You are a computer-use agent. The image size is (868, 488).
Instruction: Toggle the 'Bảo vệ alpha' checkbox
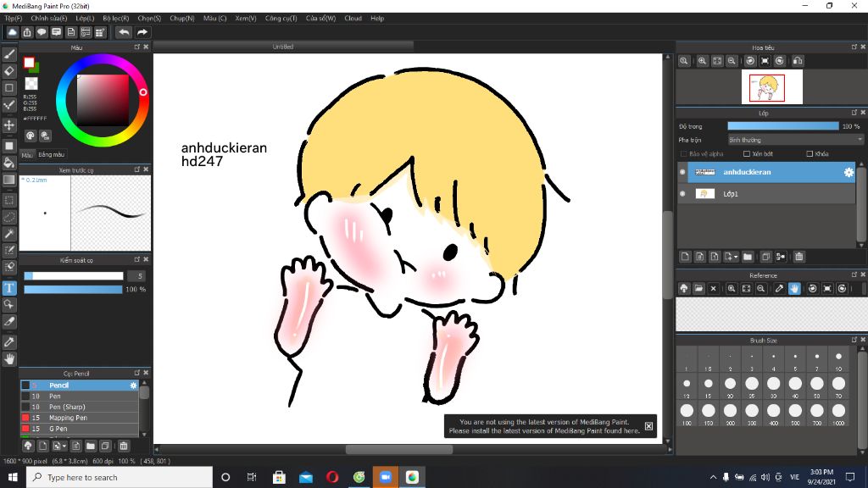pos(684,154)
